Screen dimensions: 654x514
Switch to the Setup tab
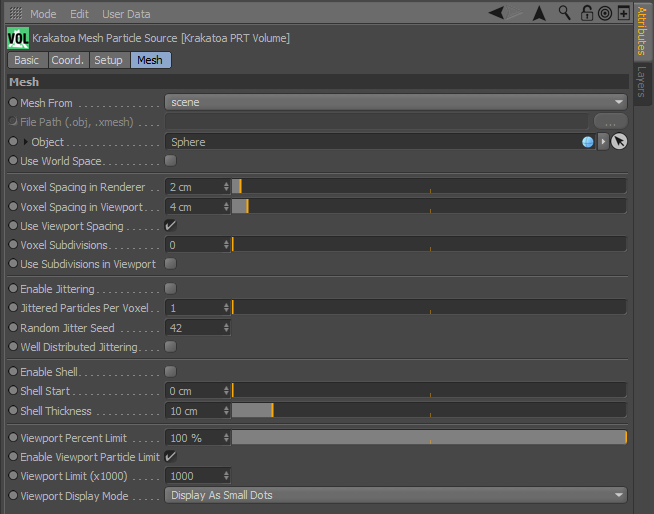(109, 60)
